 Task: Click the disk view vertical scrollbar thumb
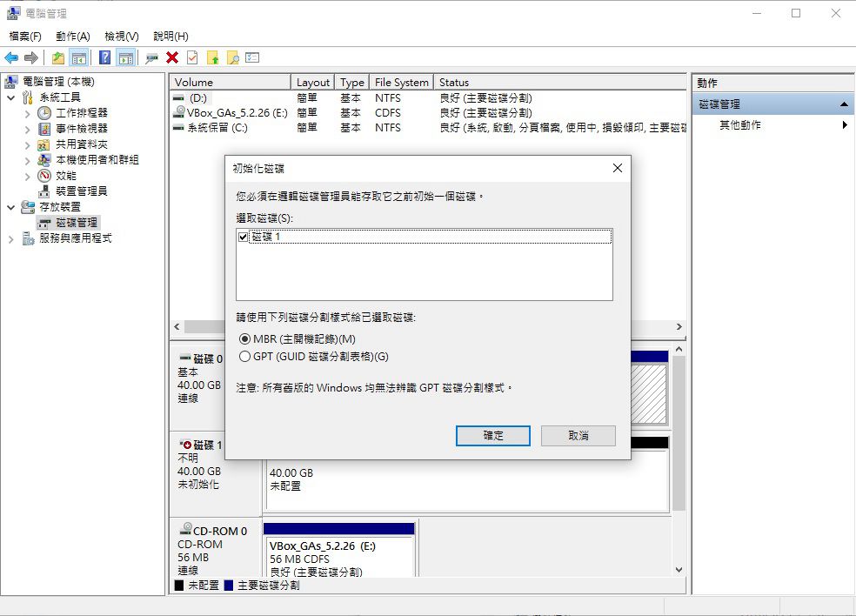679,433
